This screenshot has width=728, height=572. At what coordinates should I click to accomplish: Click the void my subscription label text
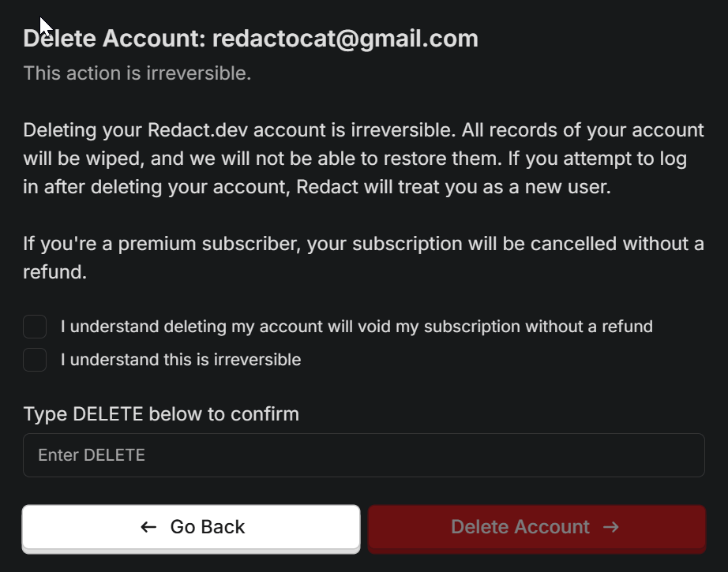[x=356, y=327]
